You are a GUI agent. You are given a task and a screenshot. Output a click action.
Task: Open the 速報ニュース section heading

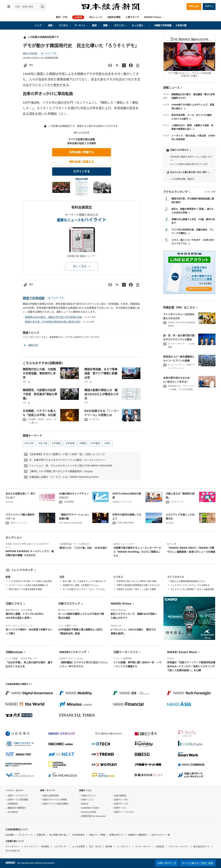coord(172,88)
